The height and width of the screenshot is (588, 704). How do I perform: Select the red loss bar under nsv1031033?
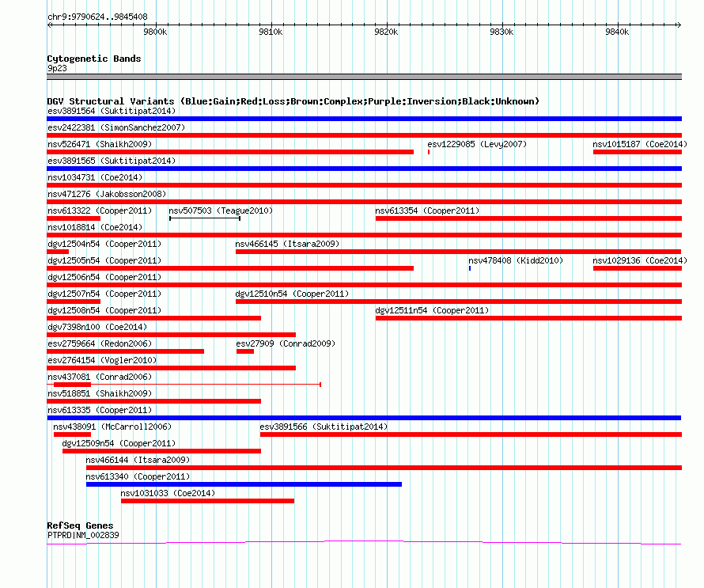click(207, 501)
